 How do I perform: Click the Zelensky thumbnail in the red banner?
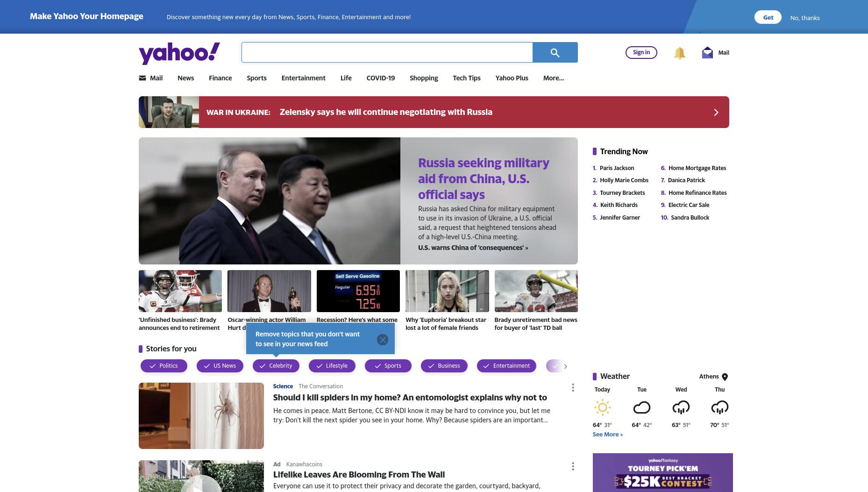pyautogui.click(x=169, y=112)
